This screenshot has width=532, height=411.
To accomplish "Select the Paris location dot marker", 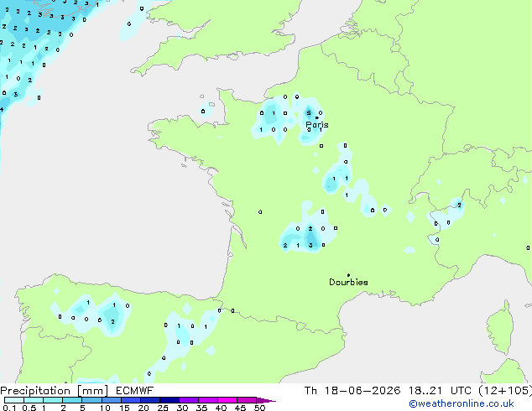I will click(x=317, y=117).
